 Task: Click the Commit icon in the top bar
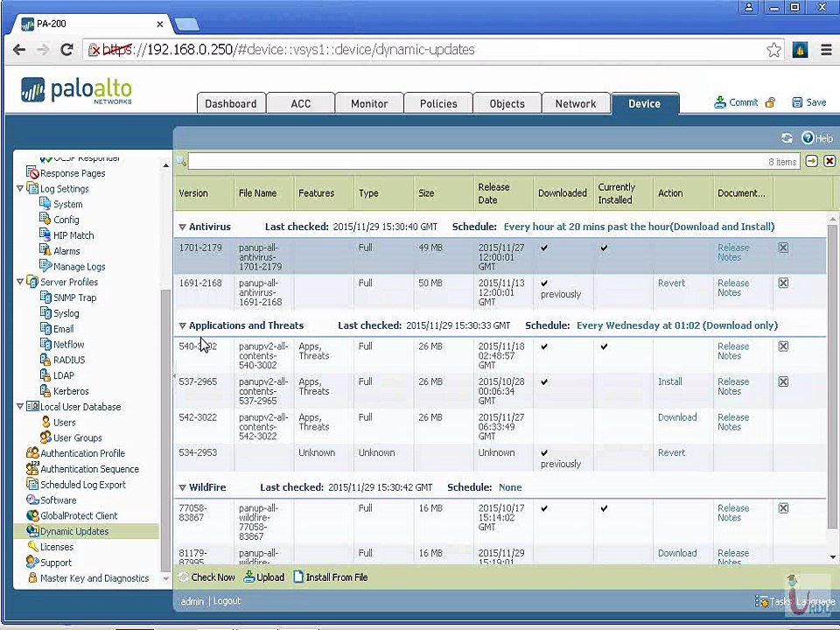click(720, 102)
